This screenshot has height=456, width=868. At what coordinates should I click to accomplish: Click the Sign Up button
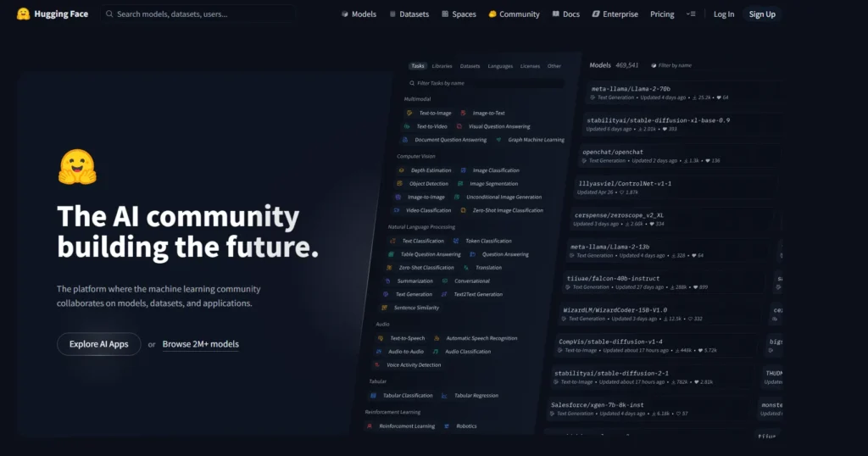[x=762, y=14]
